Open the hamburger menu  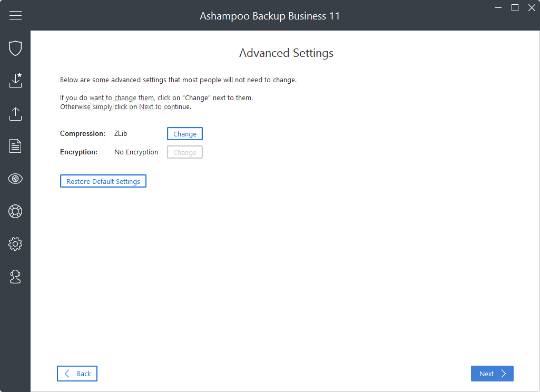(x=15, y=15)
